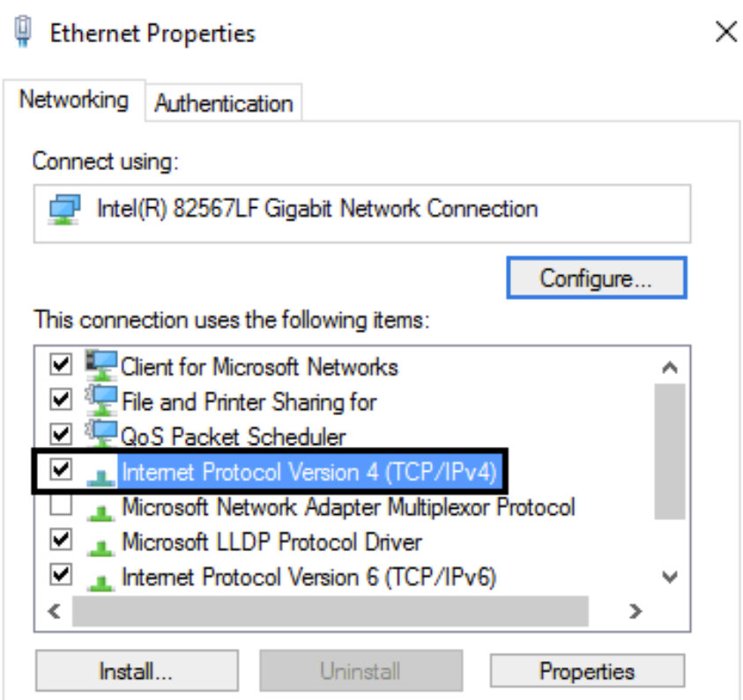Viewport: 743px width, 700px height.
Task: Click the Internet Protocol Version 6 icon
Action: click(103, 579)
